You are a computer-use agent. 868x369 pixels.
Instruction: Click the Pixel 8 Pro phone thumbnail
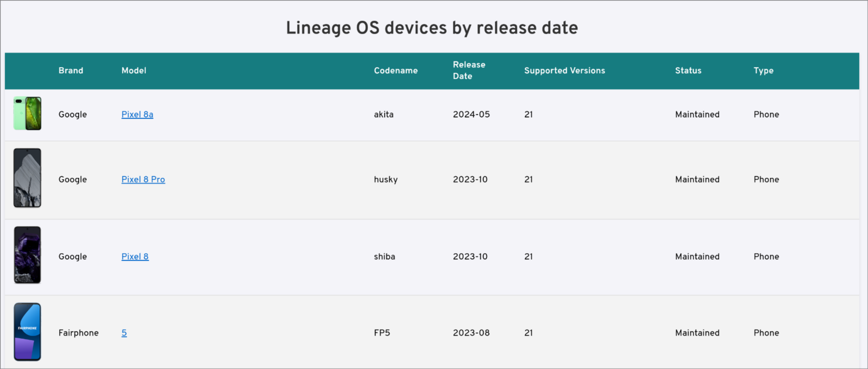click(27, 178)
